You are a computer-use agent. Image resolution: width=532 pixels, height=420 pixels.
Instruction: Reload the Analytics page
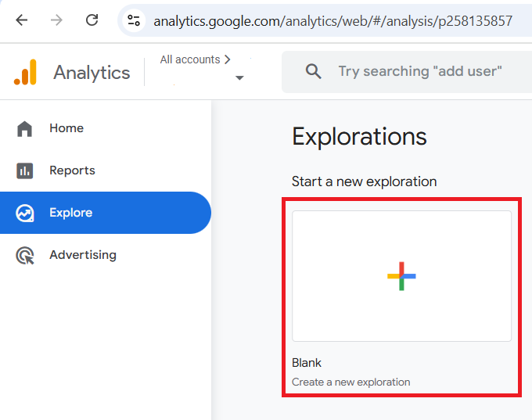92,20
